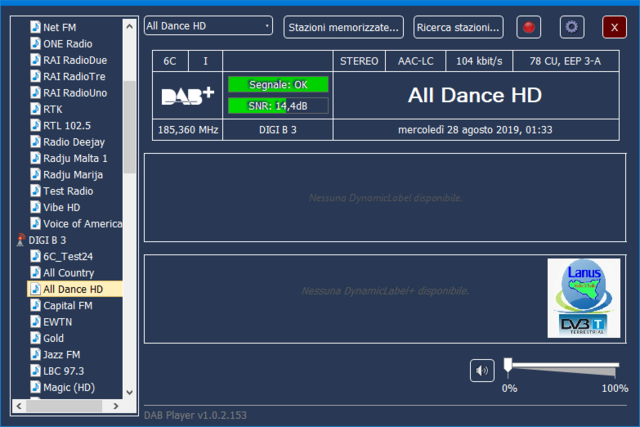This screenshot has width=640, height=427.
Task: Click the music note icon beside RTK
Action: pos(36,109)
